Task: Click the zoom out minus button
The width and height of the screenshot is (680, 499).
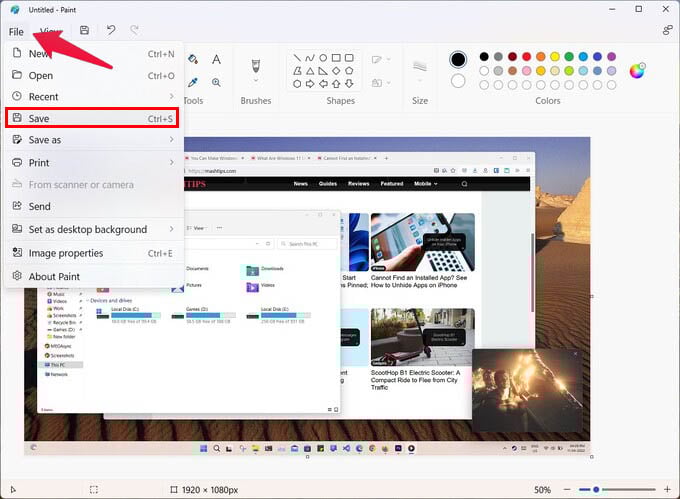Action: 567,489
